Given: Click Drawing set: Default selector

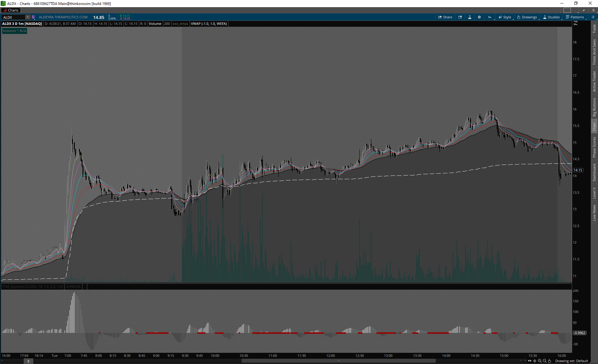Looking at the screenshot, I should (572, 361).
